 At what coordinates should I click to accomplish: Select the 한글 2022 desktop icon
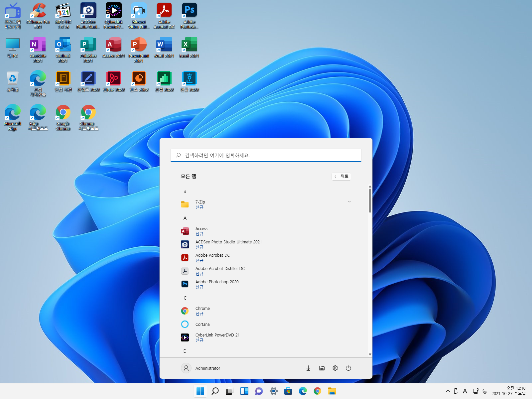(190, 82)
